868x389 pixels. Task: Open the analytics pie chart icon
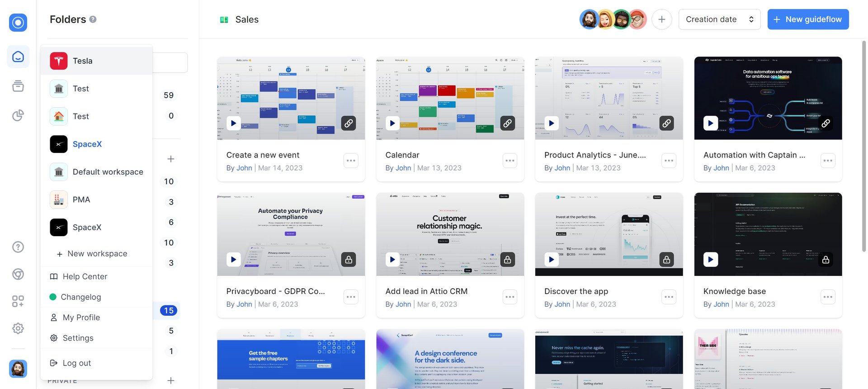coord(18,115)
